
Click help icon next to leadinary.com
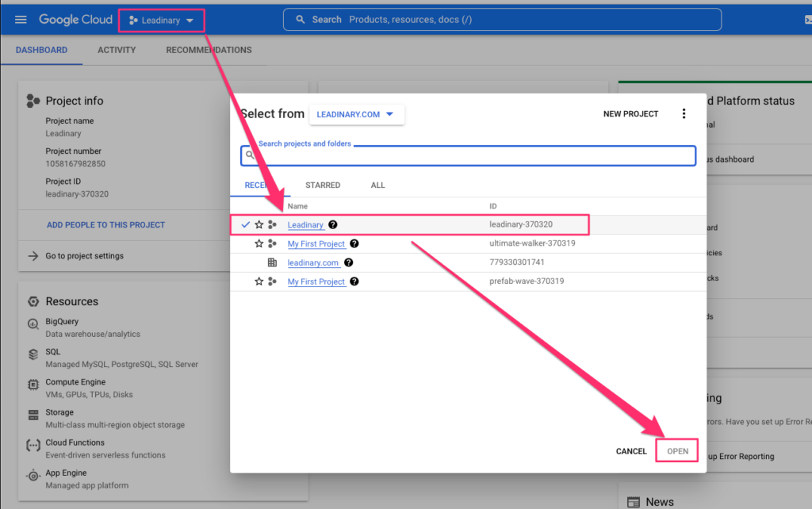tap(349, 262)
